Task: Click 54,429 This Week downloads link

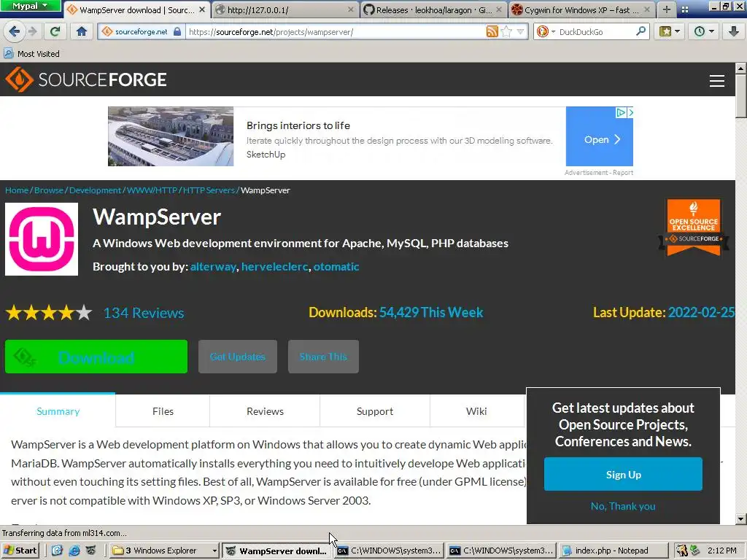Action: point(430,312)
